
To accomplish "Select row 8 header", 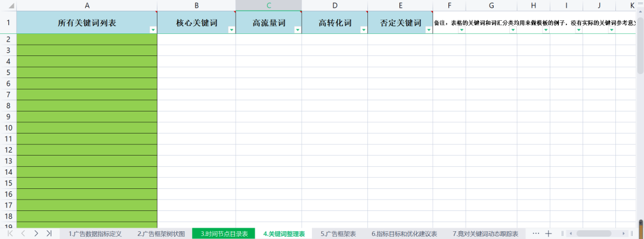I will pyautogui.click(x=8, y=106).
